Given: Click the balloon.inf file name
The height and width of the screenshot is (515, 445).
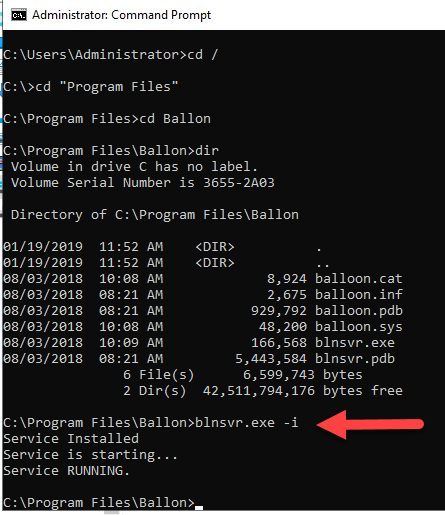Looking at the screenshot, I should click(359, 295).
